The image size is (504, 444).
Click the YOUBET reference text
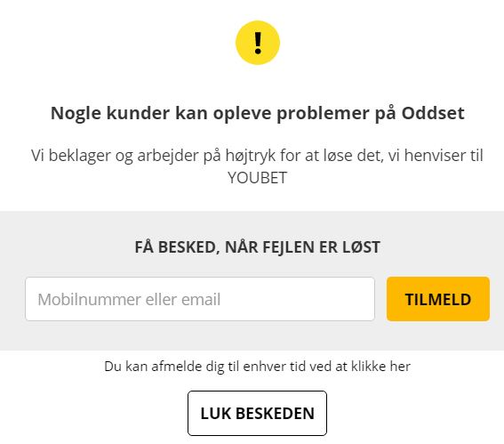257,178
